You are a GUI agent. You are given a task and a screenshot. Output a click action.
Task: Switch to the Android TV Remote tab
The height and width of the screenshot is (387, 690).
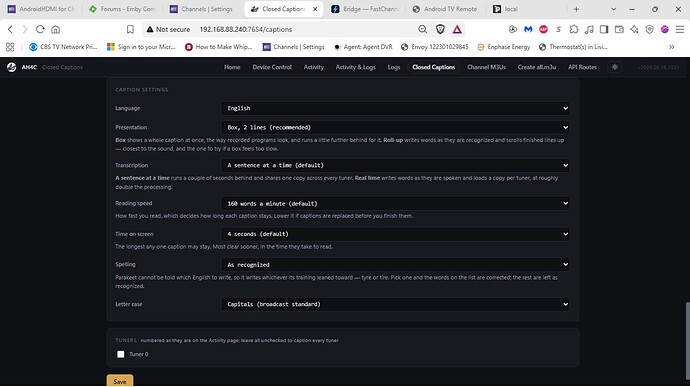[445, 9]
